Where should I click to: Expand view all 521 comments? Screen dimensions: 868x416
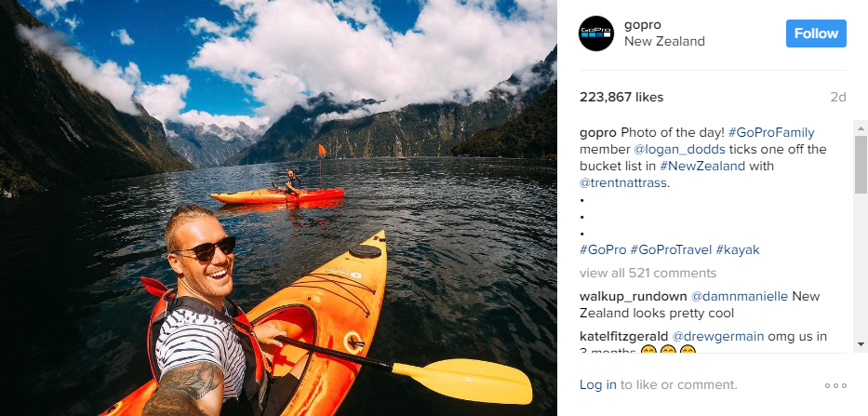click(648, 274)
